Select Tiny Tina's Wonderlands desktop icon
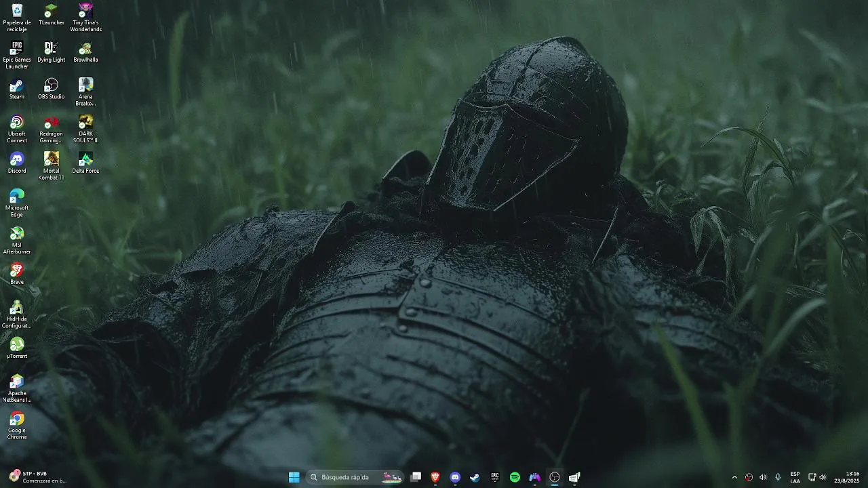 (85, 18)
